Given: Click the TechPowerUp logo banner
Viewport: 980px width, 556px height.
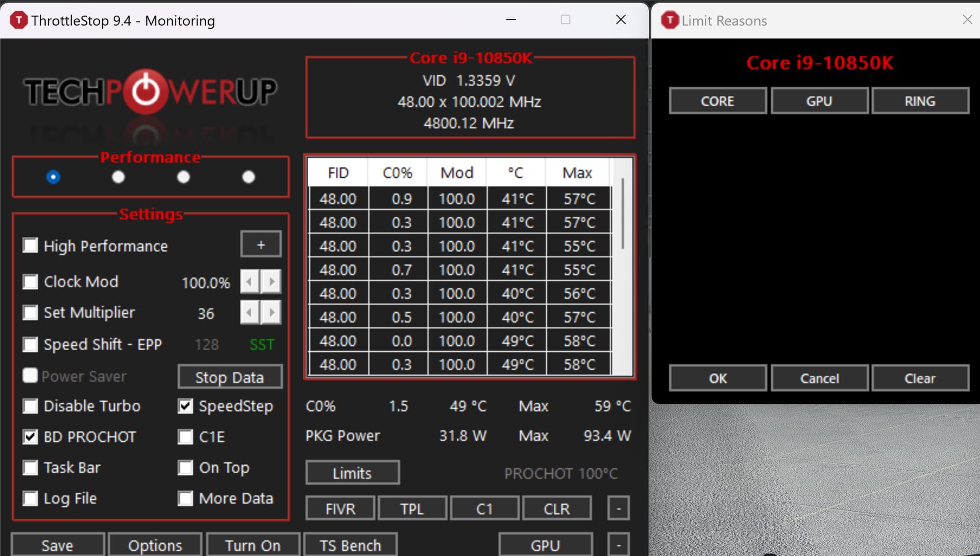Looking at the screenshot, I should [150, 92].
